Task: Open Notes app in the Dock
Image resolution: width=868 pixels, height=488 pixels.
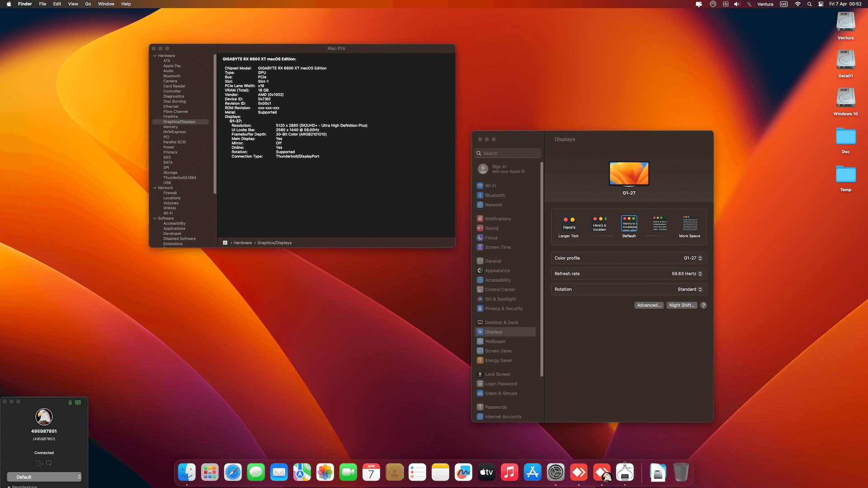Action: pyautogui.click(x=440, y=473)
